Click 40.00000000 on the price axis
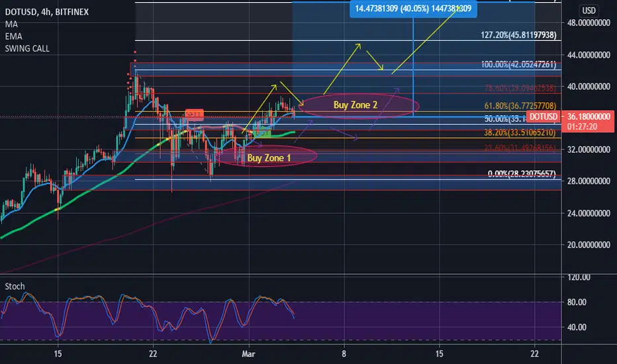Image resolution: width=617 pixels, height=364 pixels. coord(589,87)
